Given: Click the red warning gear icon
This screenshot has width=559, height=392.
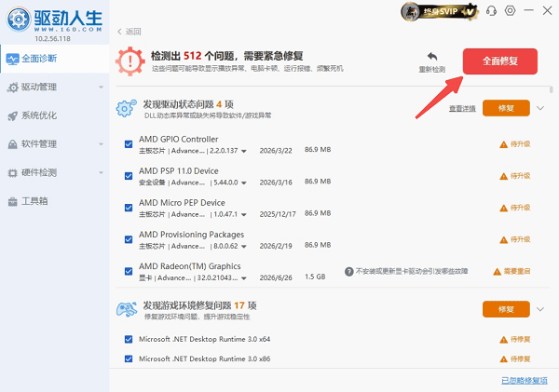Looking at the screenshot, I should [x=130, y=61].
